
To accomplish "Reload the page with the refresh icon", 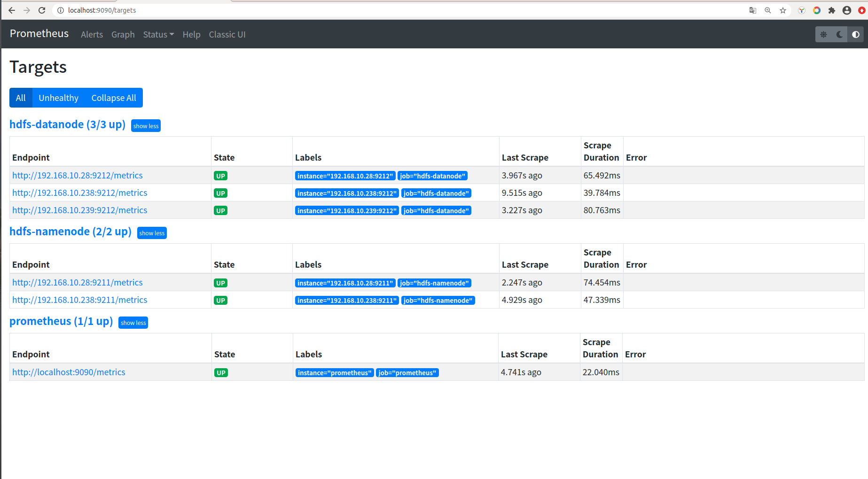I will click(41, 10).
